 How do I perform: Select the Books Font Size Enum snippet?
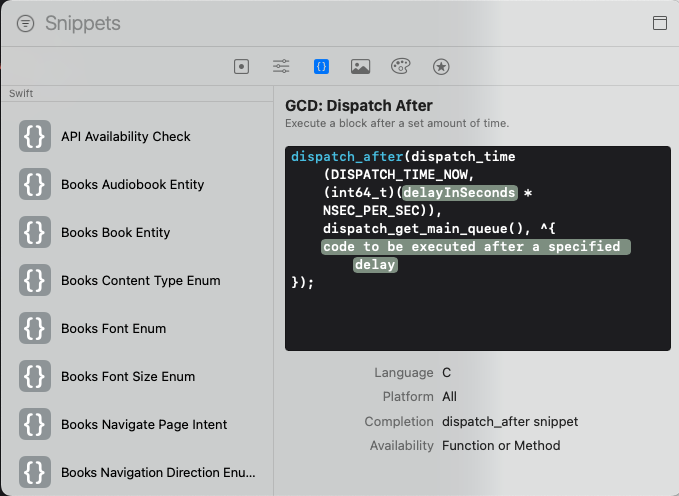pyautogui.click(x=137, y=376)
